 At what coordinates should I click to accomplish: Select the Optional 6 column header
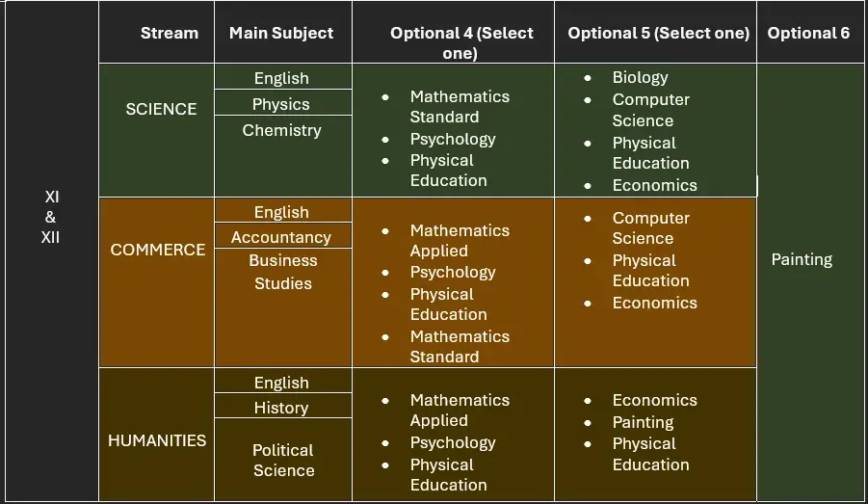click(808, 33)
